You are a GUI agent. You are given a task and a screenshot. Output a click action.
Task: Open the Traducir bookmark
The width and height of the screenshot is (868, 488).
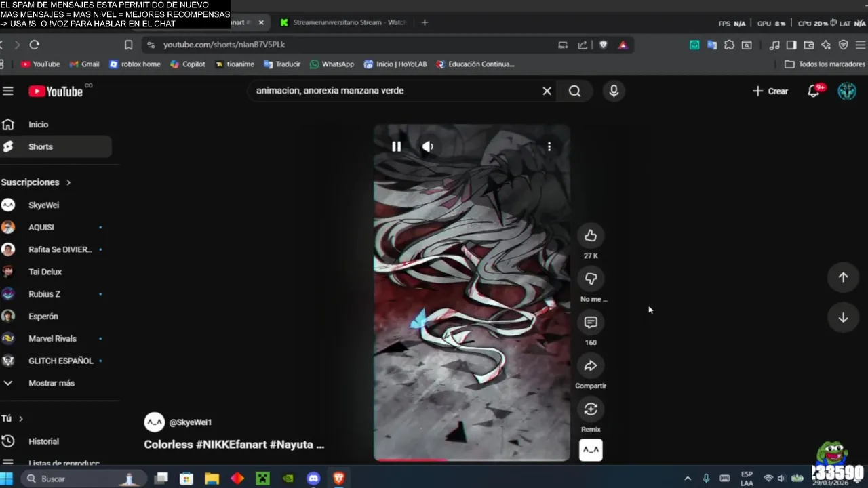coord(282,64)
